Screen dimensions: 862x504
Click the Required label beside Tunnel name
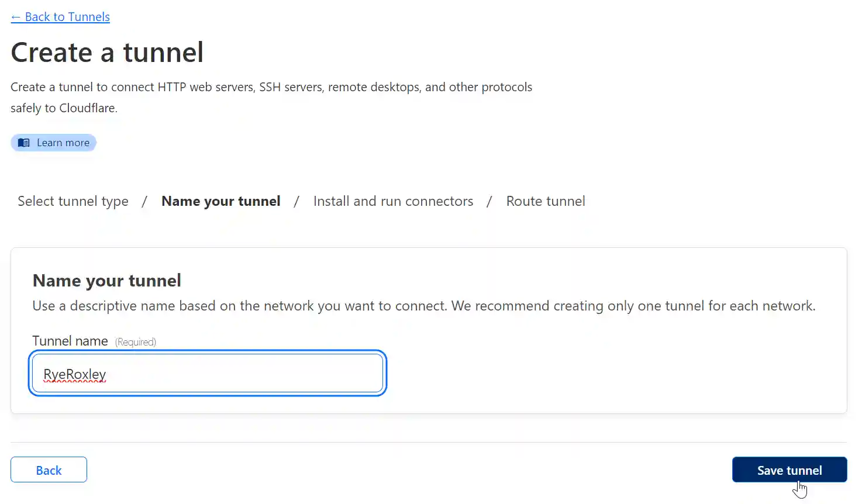point(135,341)
